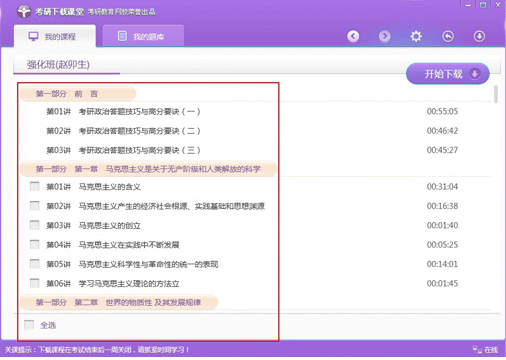Check the box for 马克思主义的创立 lecture
Screen dimensions: 506x360
point(34,225)
